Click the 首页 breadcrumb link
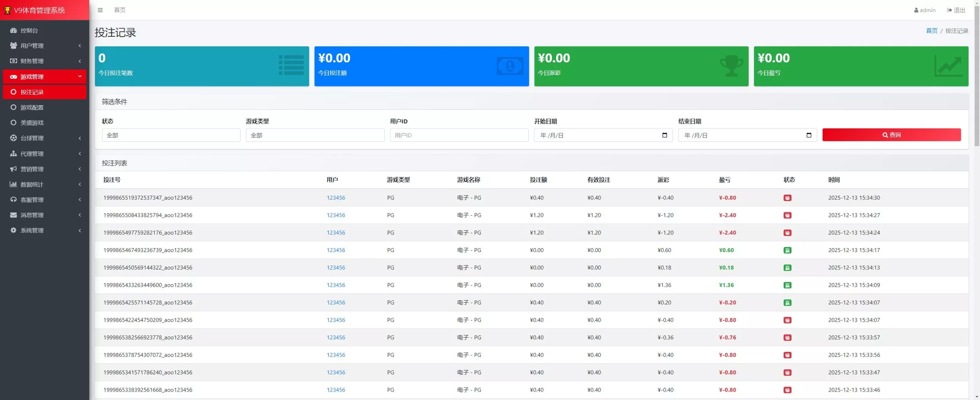This screenshot has height=400, width=980. pyautogui.click(x=931, y=31)
